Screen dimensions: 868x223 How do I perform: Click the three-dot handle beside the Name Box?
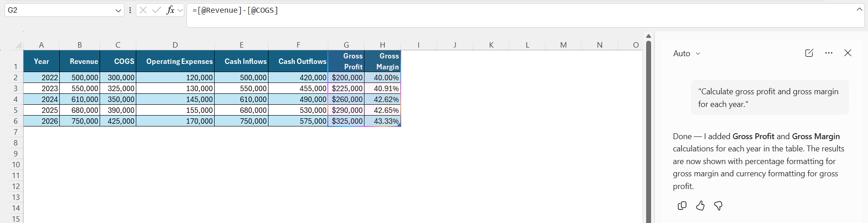(130, 10)
